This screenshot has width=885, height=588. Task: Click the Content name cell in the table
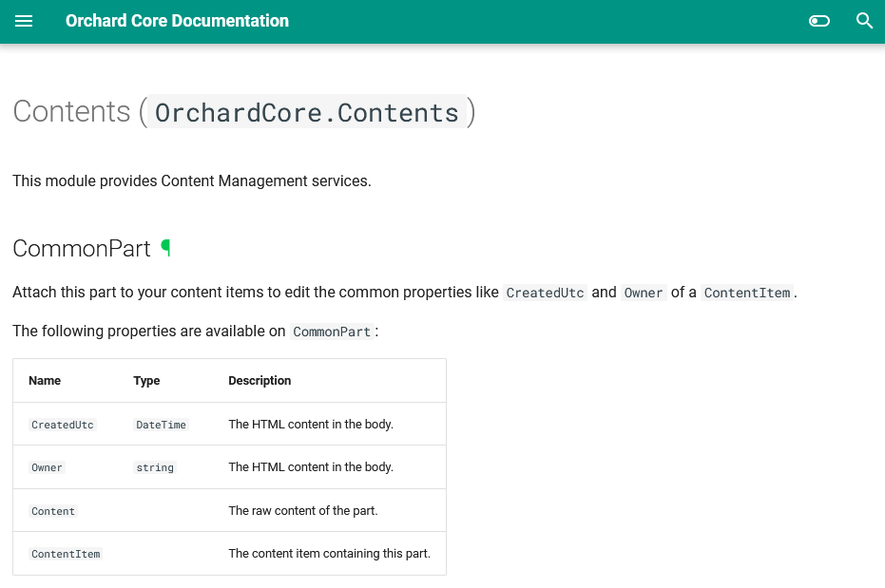click(53, 511)
